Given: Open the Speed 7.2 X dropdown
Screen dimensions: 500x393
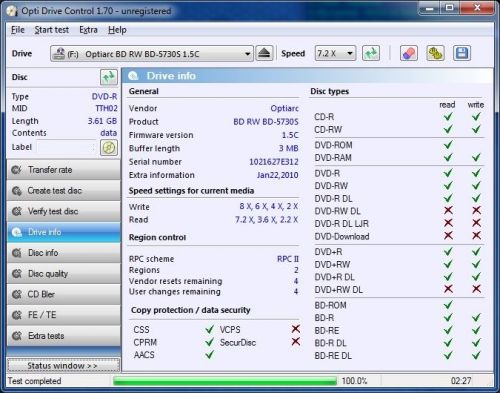Looking at the screenshot, I should tap(335, 53).
